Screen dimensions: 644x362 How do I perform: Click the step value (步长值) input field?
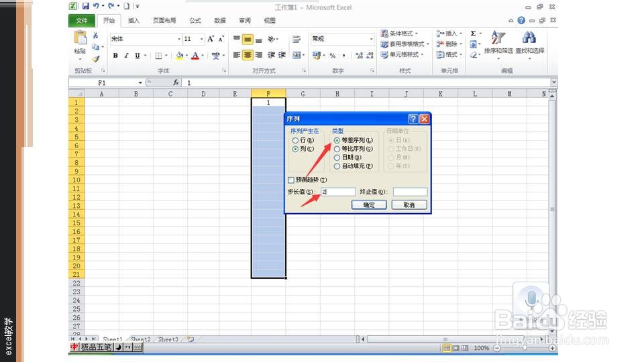tap(338, 192)
